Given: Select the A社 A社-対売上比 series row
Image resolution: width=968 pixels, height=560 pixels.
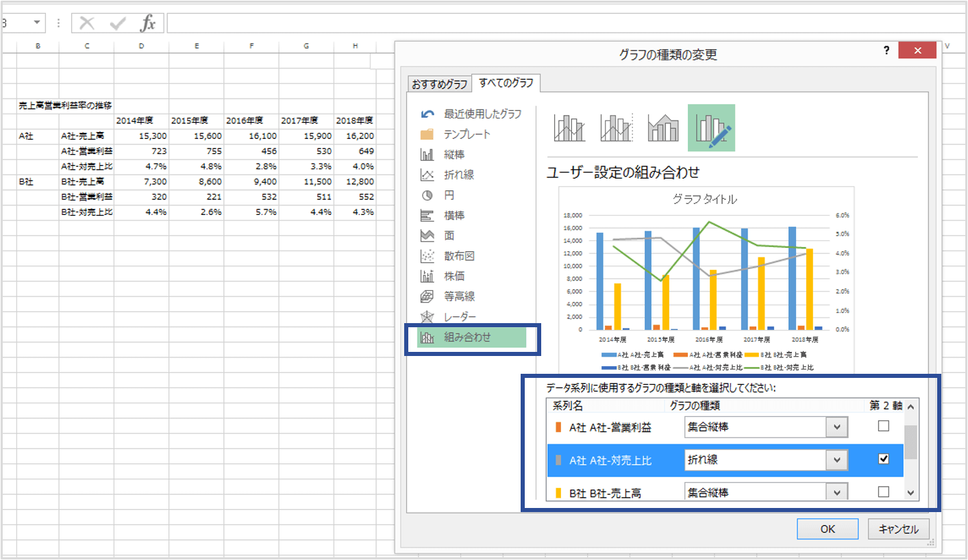Looking at the screenshot, I should 725,460.
